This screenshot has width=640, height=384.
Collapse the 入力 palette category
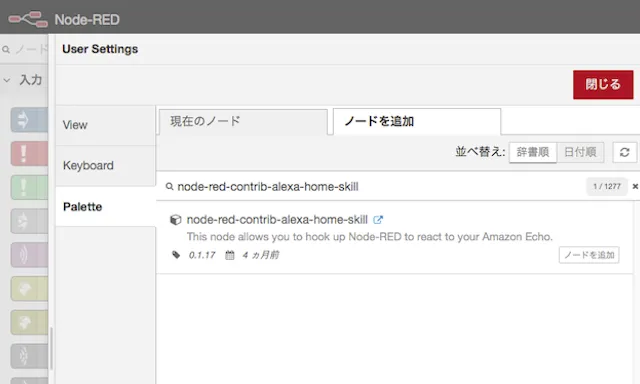click(x=24, y=80)
